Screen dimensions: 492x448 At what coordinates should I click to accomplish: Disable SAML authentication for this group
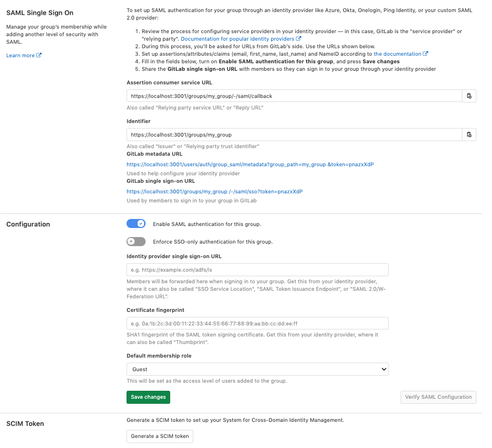(136, 223)
